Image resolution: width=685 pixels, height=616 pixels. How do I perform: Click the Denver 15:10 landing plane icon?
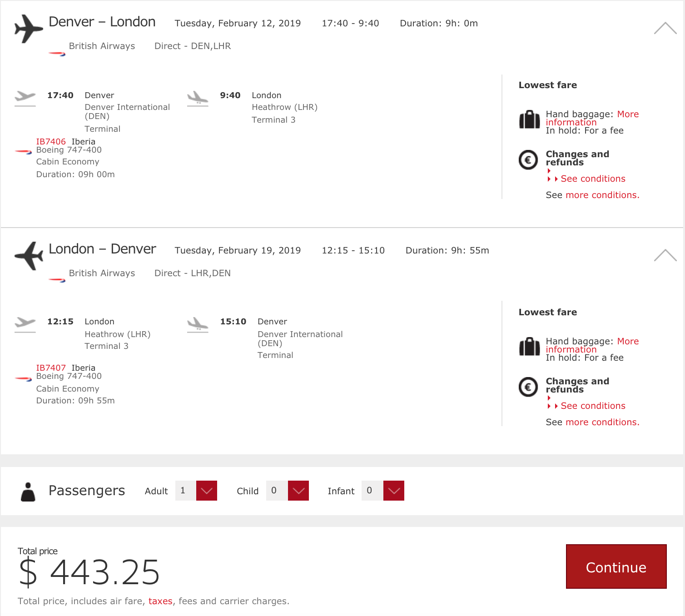[198, 324]
